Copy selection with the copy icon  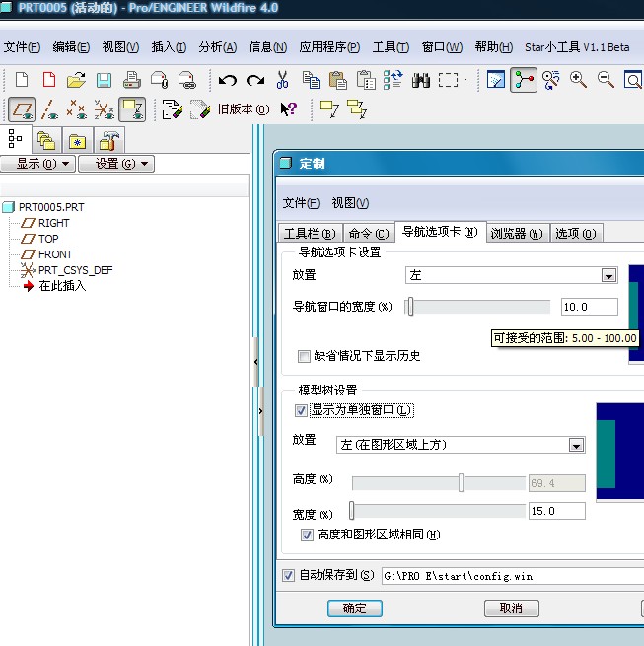tap(311, 80)
